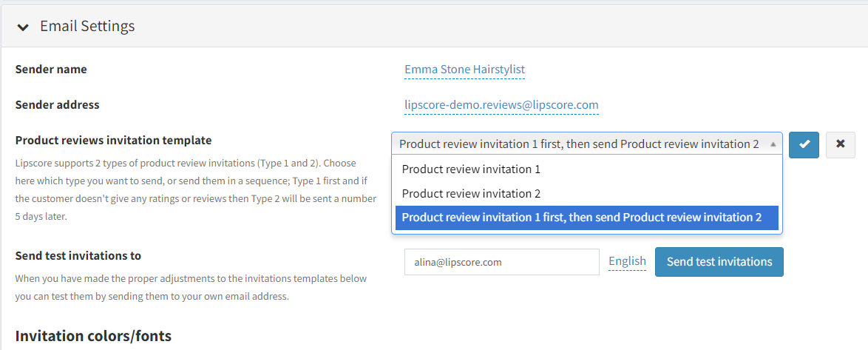This screenshot has height=350, width=868.
Task: Confirm template selection with checkmark button
Action: click(804, 144)
